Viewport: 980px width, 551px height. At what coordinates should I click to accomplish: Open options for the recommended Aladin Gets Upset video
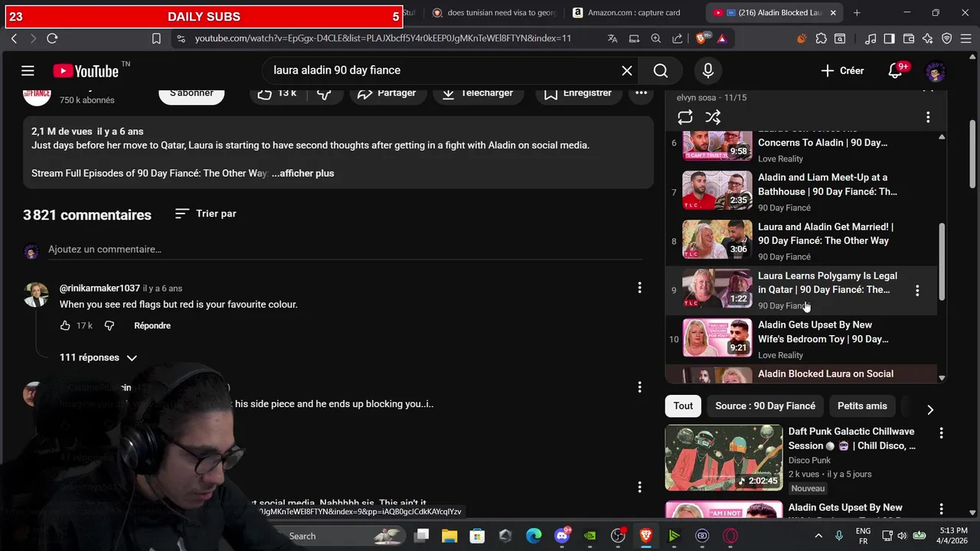[x=941, y=509]
